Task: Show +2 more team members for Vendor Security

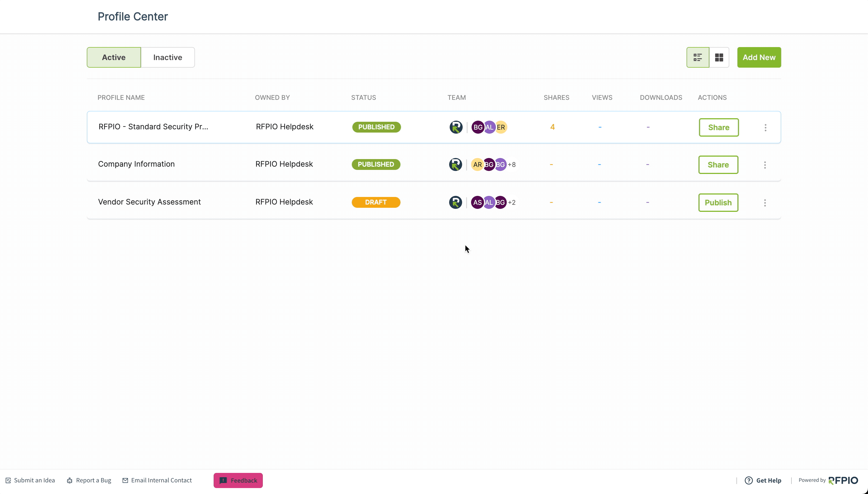Action: 512,203
